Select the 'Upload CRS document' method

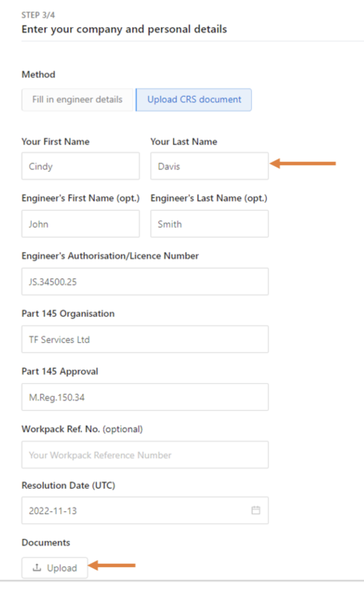point(194,100)
